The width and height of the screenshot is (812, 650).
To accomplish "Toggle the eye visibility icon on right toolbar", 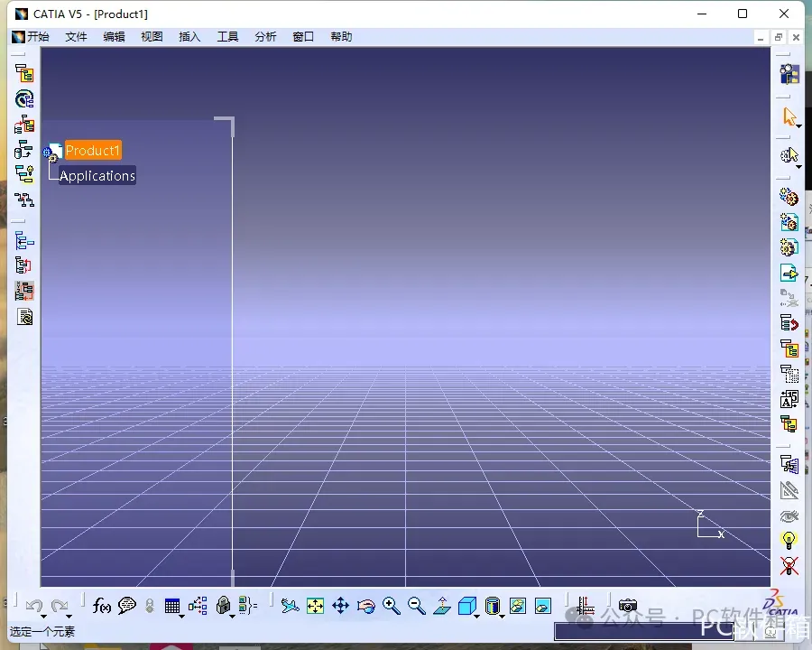I will point(789,515).
